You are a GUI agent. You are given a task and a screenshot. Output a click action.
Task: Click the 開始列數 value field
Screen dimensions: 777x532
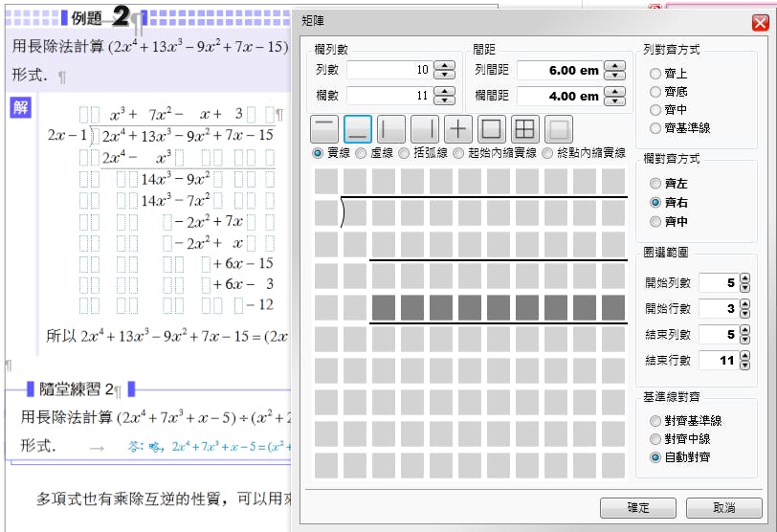pos(718,283)
